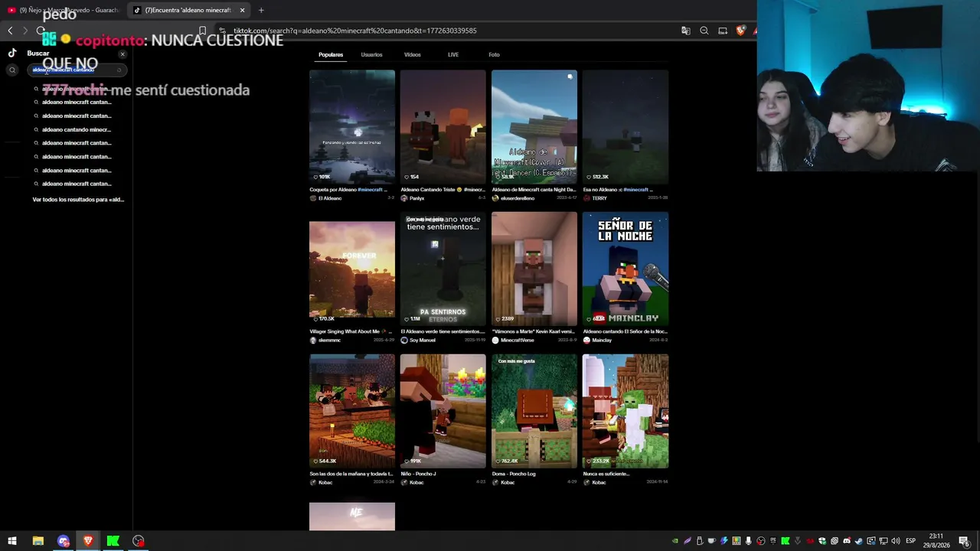Viewport: 980px width, 551px height.
Task: Select the Populares tab
Action: point(331,54)
